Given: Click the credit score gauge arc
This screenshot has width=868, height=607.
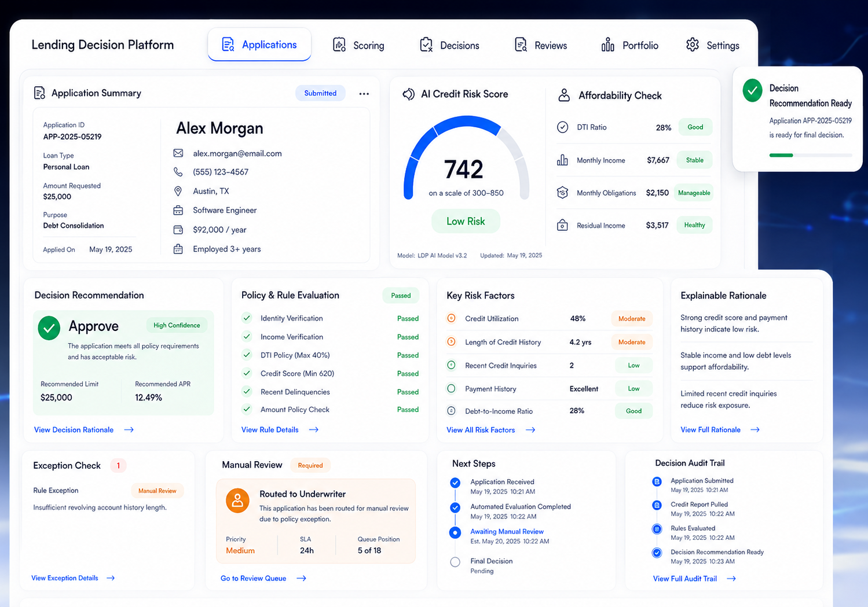Looking at the screenshot, I should tap(466, 157).
